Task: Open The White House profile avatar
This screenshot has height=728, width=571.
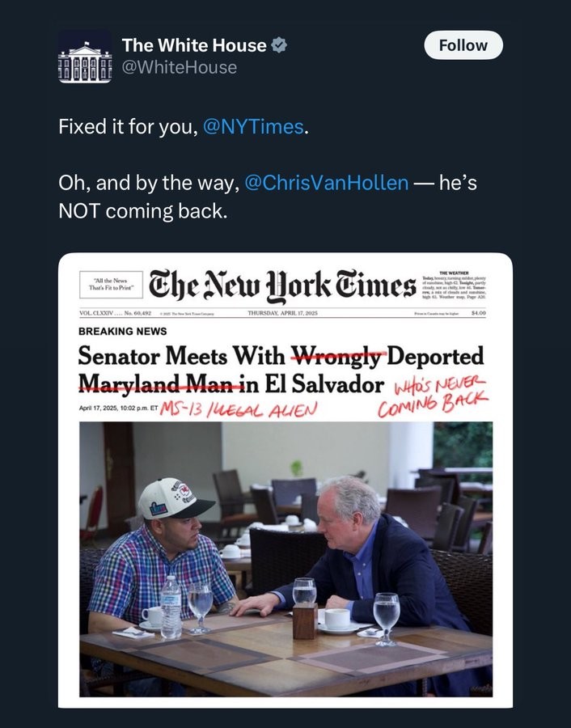Action: coord(85,57)
